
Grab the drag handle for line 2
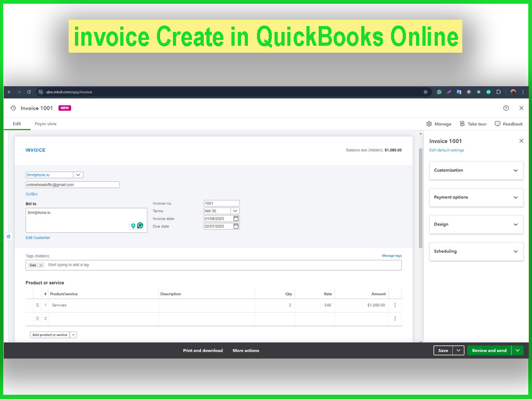(x=37, y=318)
